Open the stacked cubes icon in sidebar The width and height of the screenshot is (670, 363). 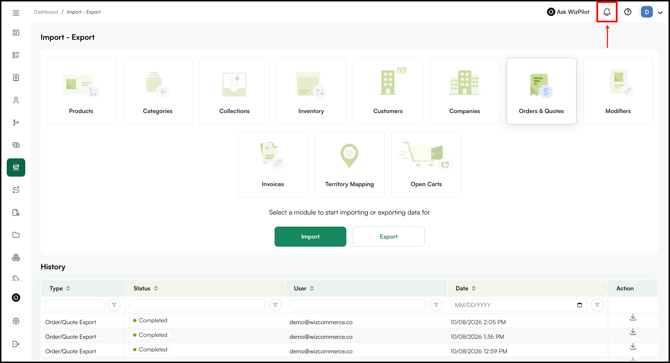(x=16, y=258)
